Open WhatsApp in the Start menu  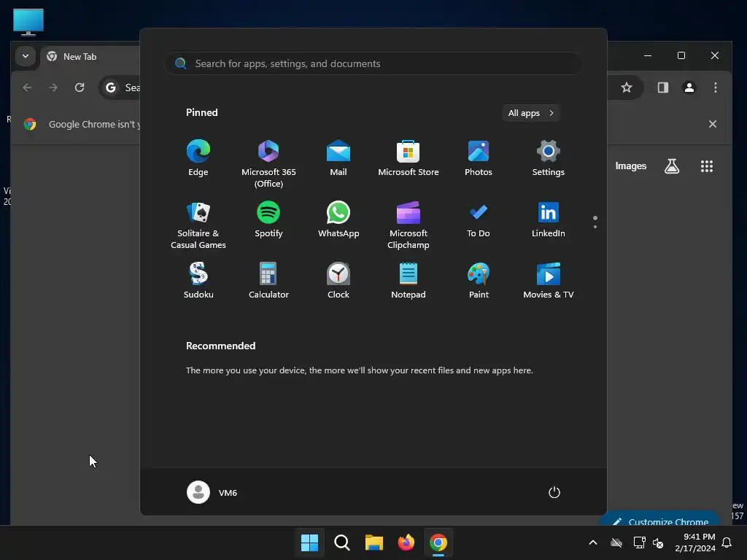pos(338,219)
